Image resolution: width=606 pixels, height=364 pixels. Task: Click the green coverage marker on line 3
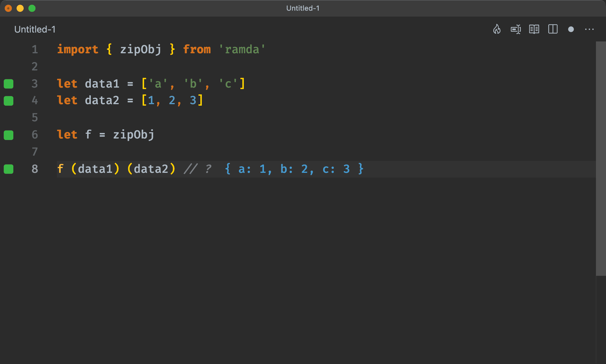pos(9,84)
